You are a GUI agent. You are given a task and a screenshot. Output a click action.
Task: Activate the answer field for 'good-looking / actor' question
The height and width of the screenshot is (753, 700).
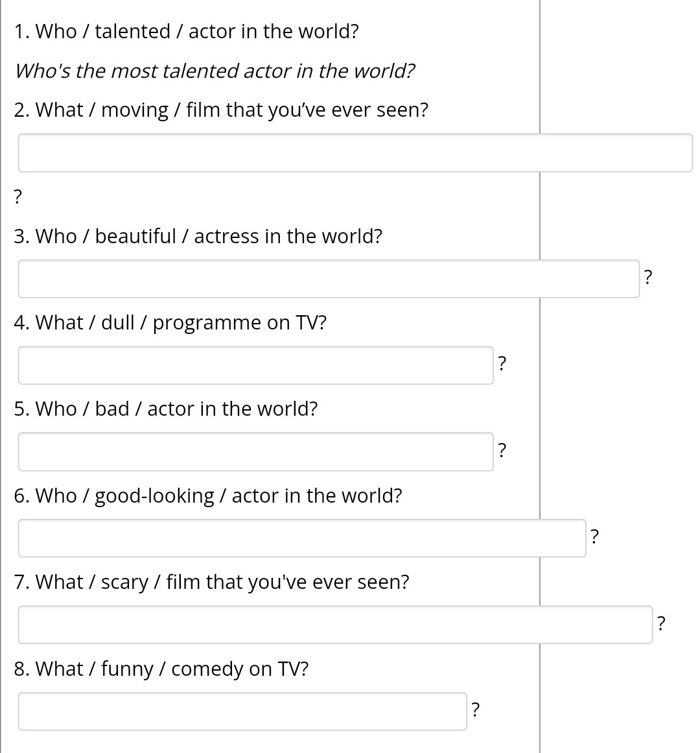click(x=302, y=538)
